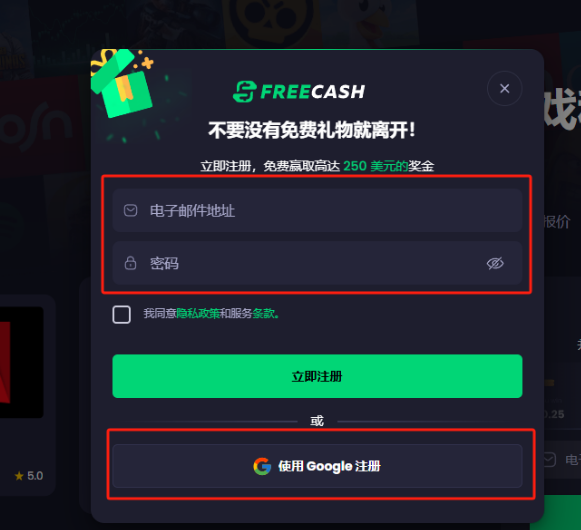Focus the 电子邮件地址 email input field
Screen dimensions: 581x530
click(x=317, y=211)
